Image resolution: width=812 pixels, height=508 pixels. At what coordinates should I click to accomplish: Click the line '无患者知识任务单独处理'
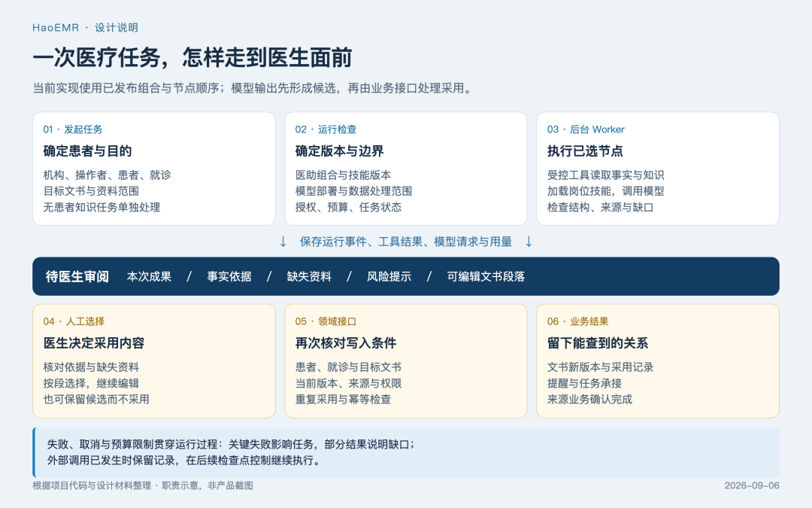[x=101, y=207]
